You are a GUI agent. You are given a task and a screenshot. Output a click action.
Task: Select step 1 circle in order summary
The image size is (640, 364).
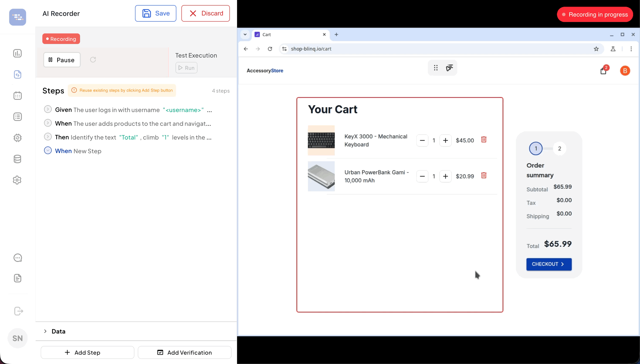536,149
